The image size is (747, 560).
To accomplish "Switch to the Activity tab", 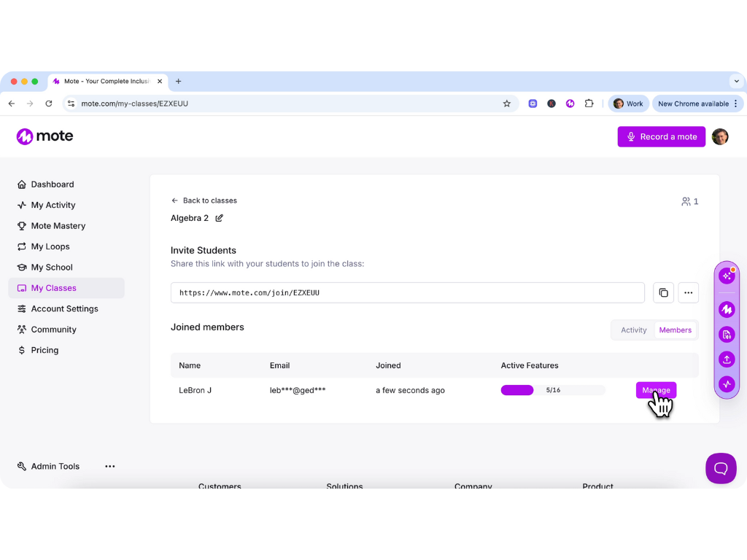I will pos(633,330).
